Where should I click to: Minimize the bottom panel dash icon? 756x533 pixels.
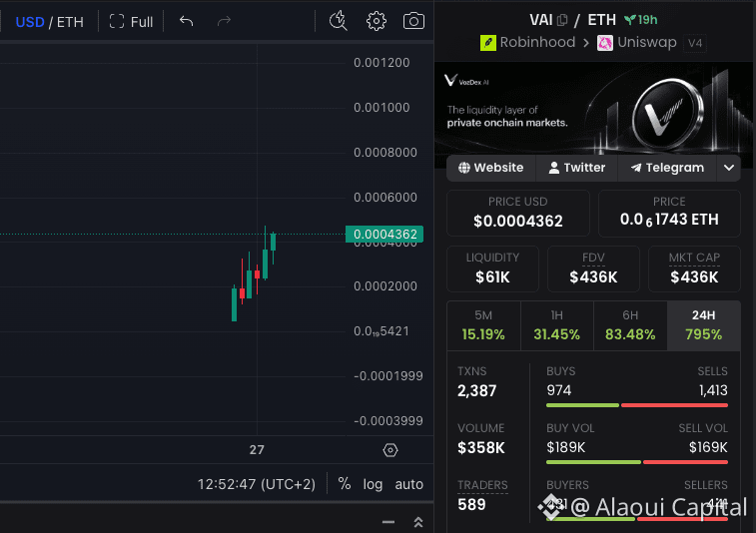click(x=388, y=521)
